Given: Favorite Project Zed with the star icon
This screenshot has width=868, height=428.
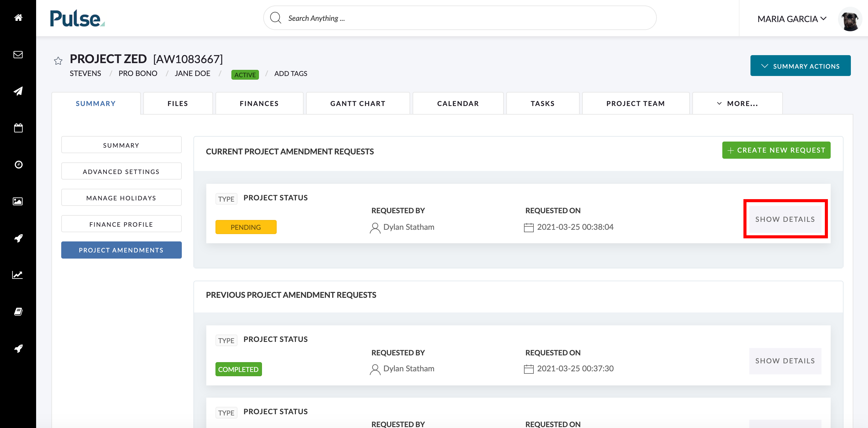Looking at the screenshot, I should 58,61.
